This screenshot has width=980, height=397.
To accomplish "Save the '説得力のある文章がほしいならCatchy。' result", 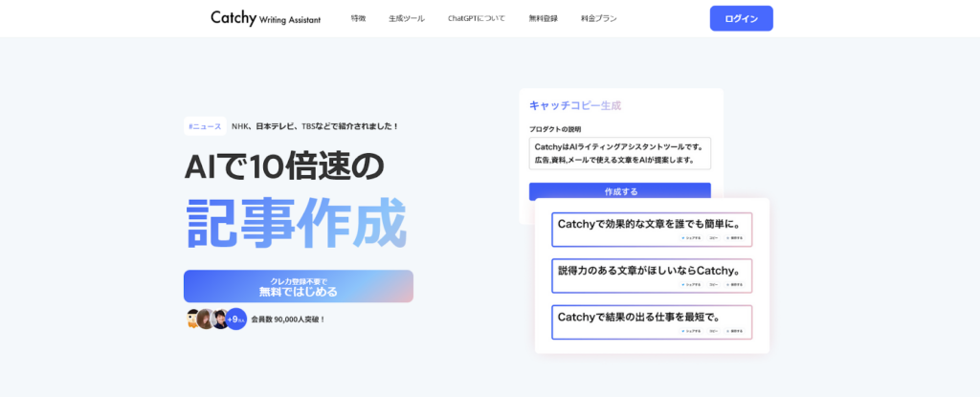I will click(734, 284).
